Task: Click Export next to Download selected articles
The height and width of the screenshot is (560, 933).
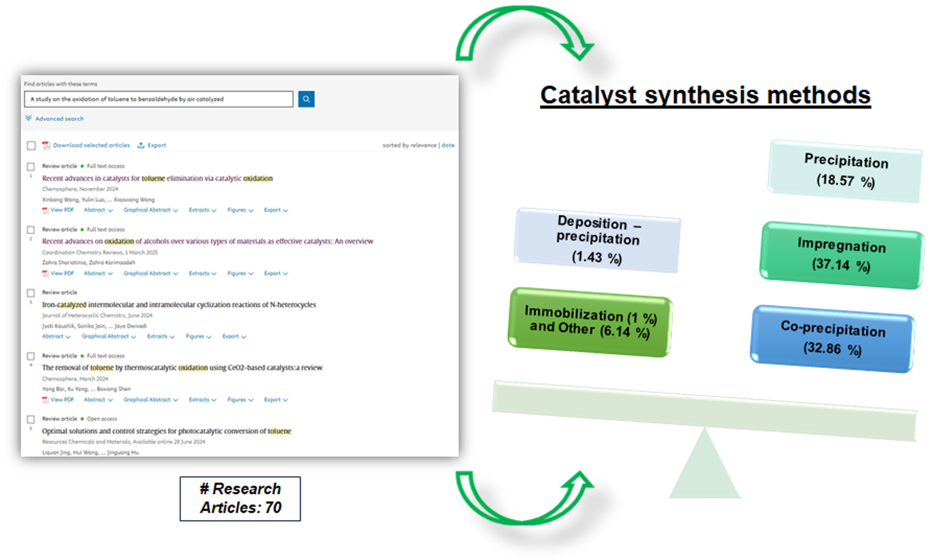Action: point(157,145)
